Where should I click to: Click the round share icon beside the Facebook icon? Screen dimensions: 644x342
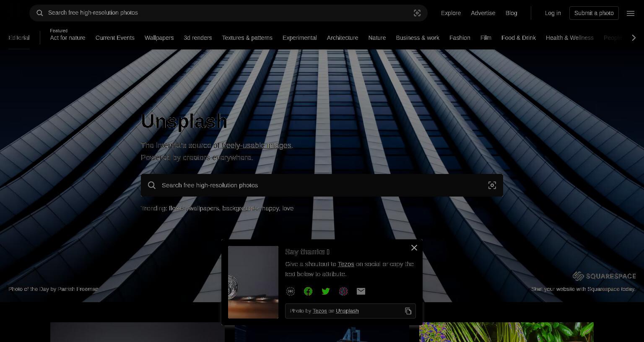pyautogui.click(x=291, y=291)
